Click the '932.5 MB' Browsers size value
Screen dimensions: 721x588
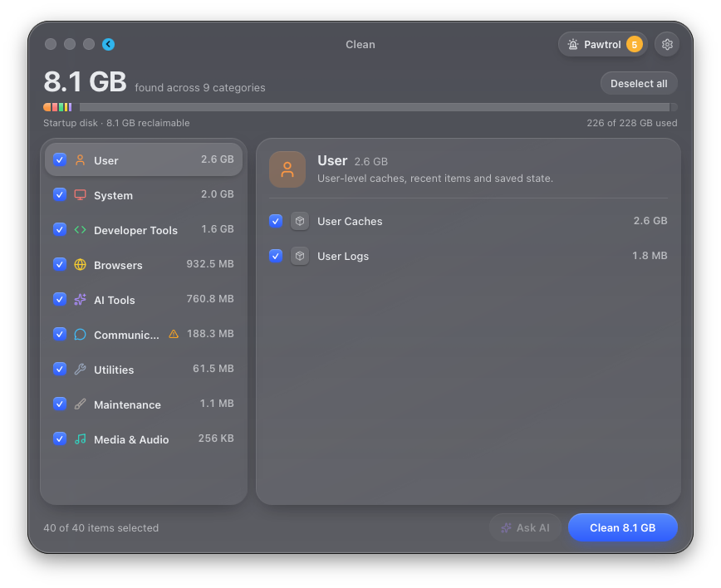point(210,264)
